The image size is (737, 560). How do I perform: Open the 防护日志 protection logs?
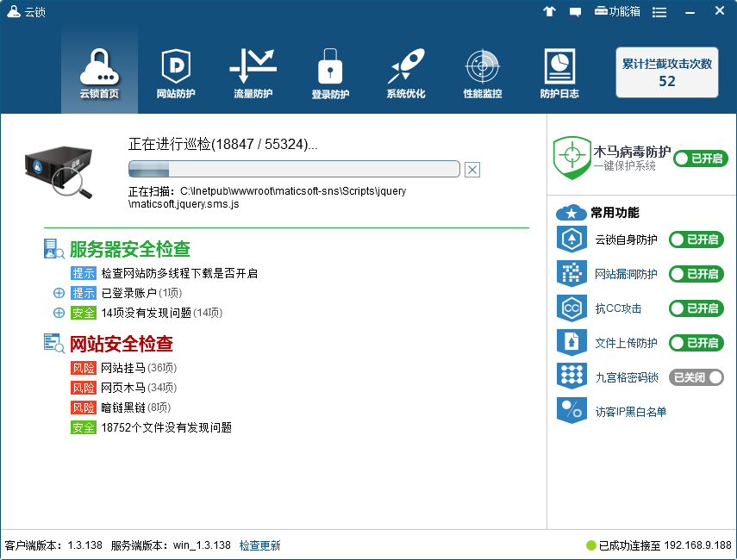tap(559, 72)
